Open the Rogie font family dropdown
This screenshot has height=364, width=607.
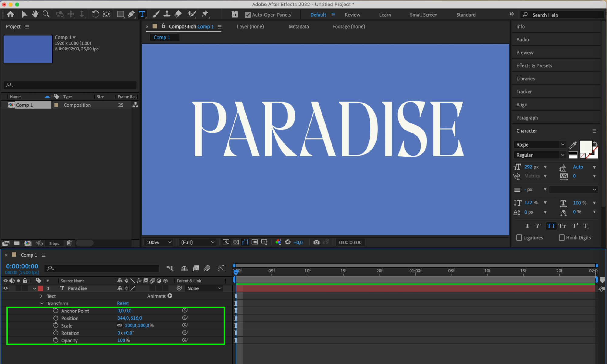click(x=562, y=145)
